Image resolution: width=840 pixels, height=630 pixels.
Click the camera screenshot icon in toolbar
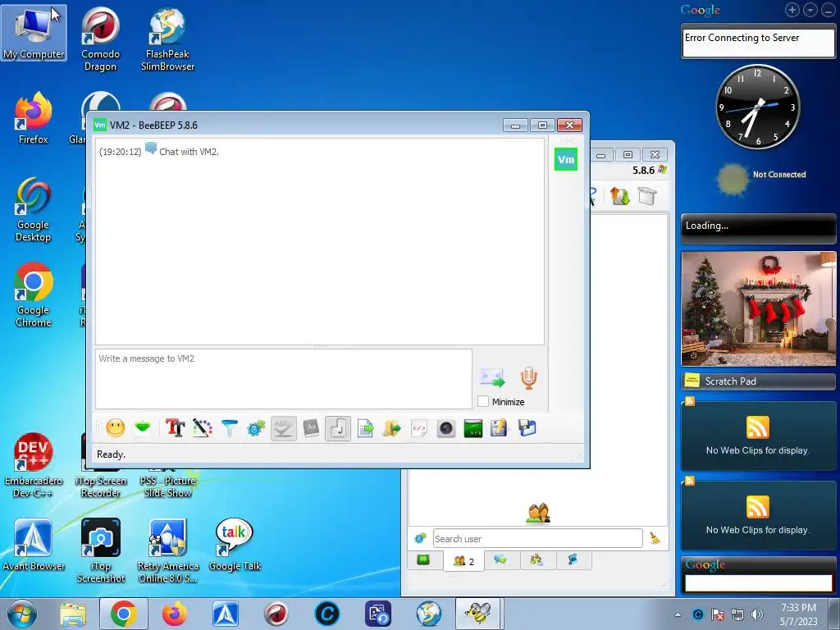(x=445, y=428)
